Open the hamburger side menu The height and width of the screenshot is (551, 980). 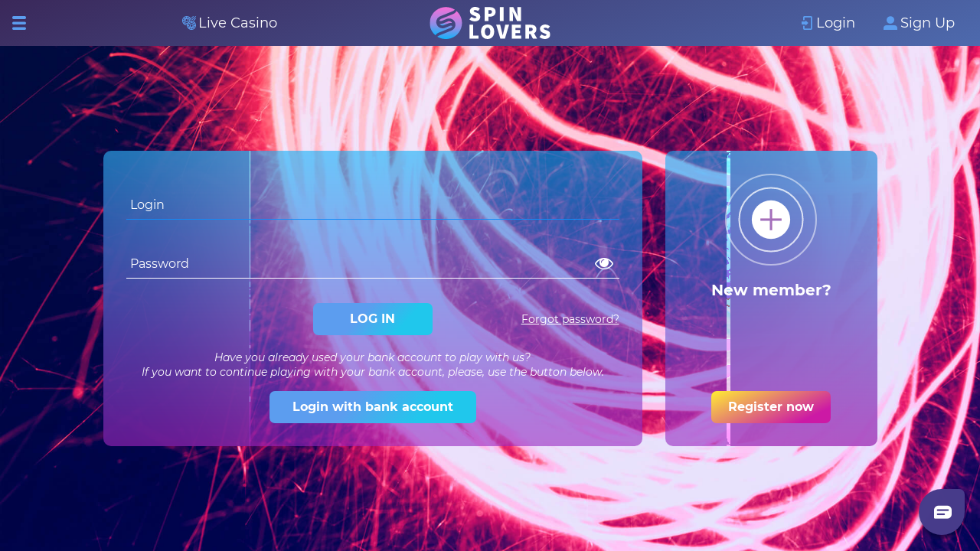coord(19,23)
